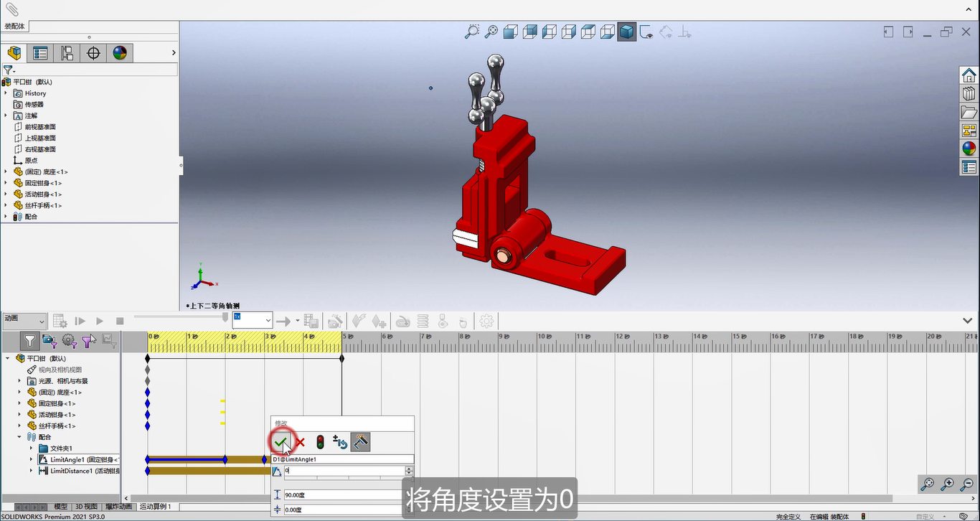Confirm the Modify dialog with green check
This screenshot has width=980, height=521.
pos(281,442)
